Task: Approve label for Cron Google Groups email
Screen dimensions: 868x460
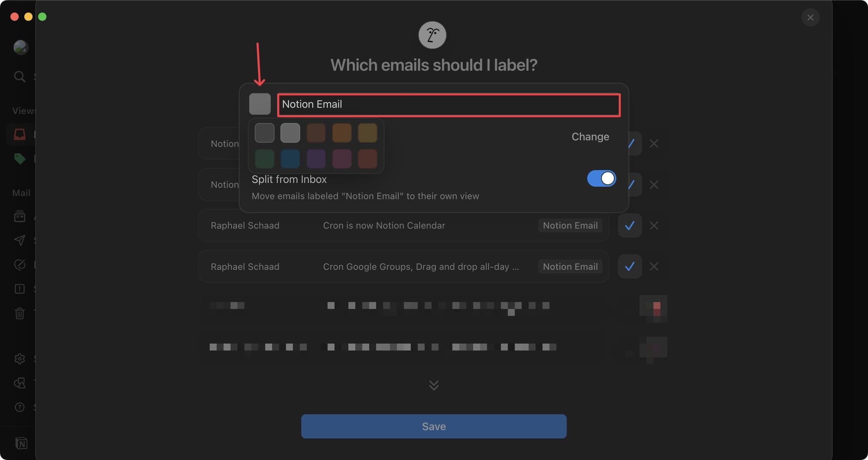Action: [630, 266]
